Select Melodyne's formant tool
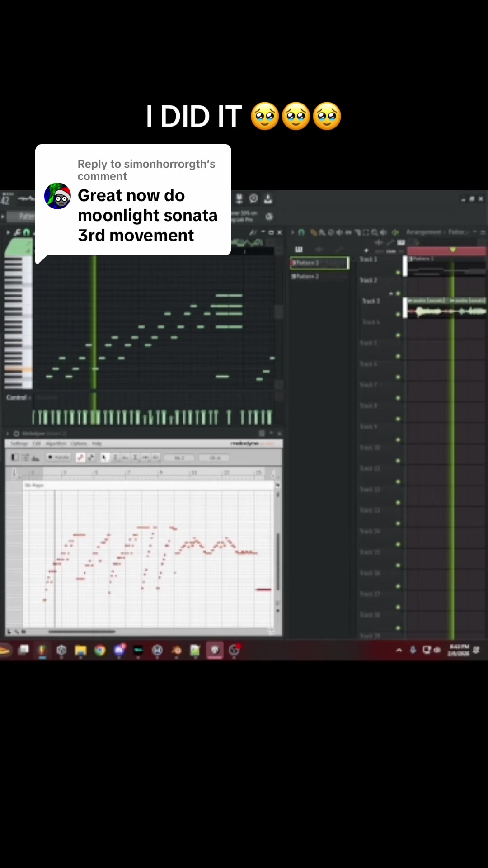Screen dimensions: 488x868 pyautogui.click(x=125, y=458)
